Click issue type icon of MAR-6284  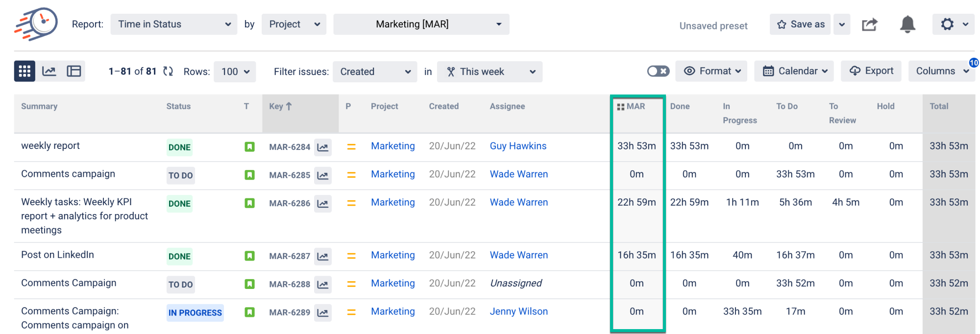249,146
